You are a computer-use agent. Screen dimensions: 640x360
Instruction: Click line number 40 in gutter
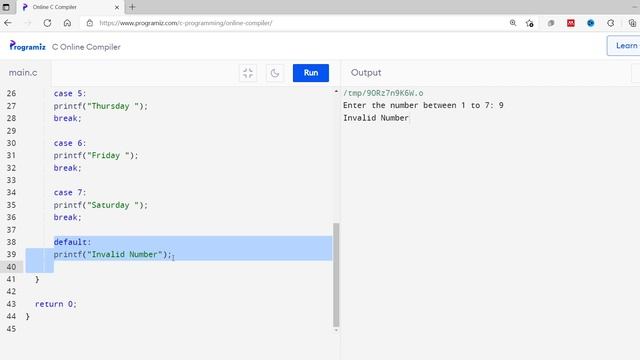click(x=11, y=267)
